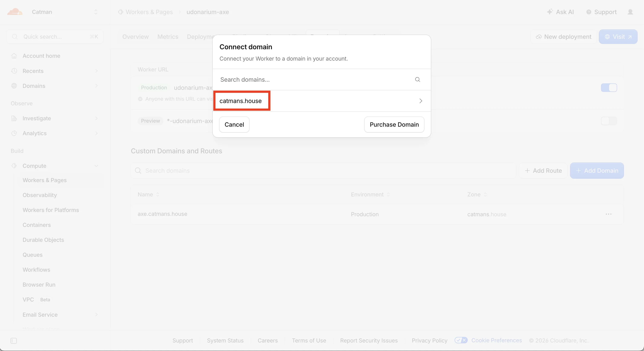Image resolution: width=644 pixels, height=351 pixels.
Task: Expand the Recents submenu chevron
Action: [x=96, y=71]
